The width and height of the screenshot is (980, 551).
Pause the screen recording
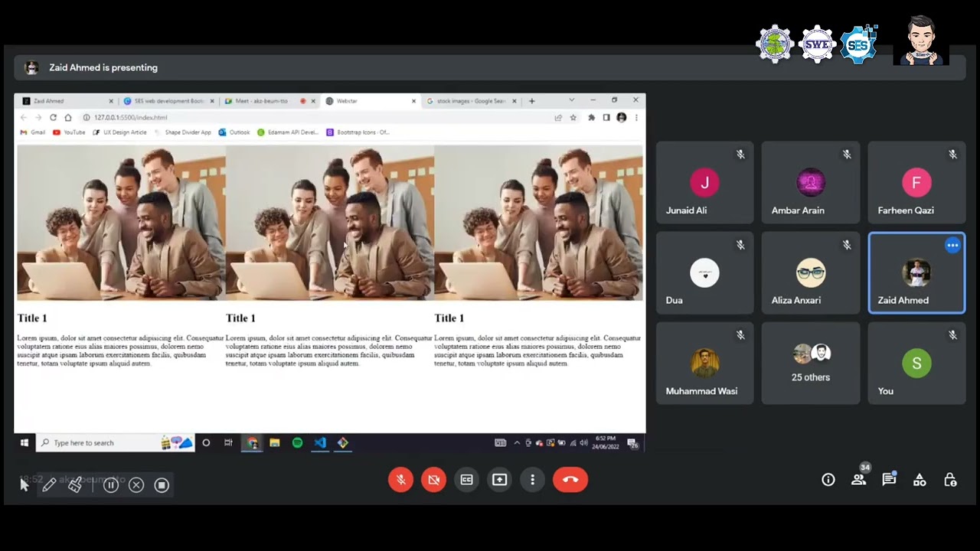pyautogui.click(x=111, y=484)
